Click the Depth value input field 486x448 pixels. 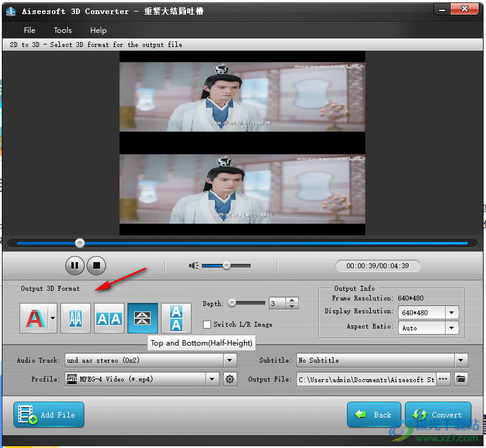click(x=277, y=304)
